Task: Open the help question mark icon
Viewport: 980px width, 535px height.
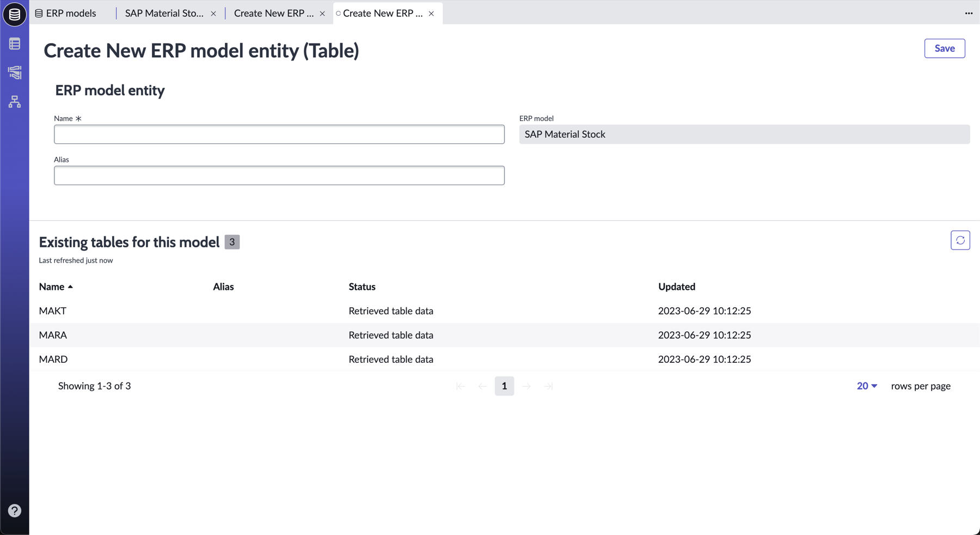Action: (15, 510)
